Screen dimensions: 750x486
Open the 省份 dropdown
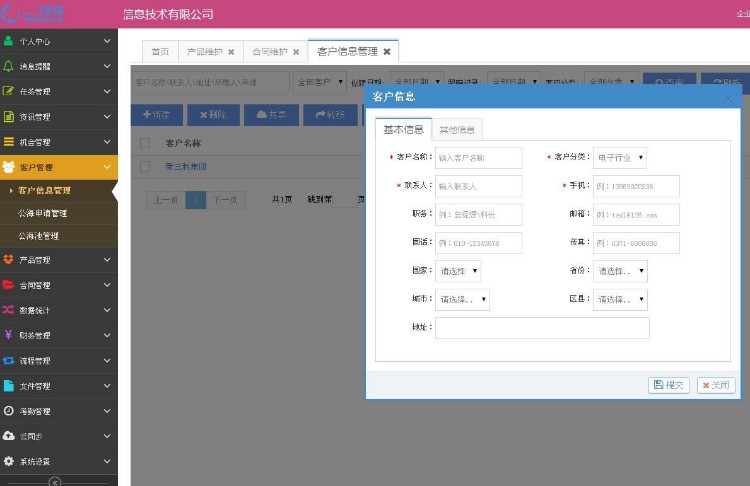pyautogui.click(x=620, y=271)
